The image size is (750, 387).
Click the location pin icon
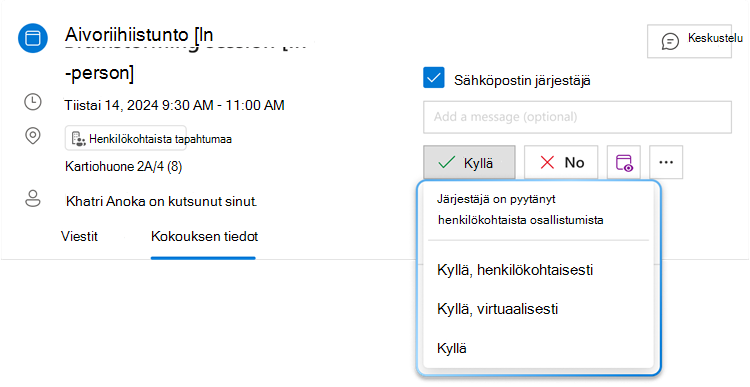pos(33,136)
